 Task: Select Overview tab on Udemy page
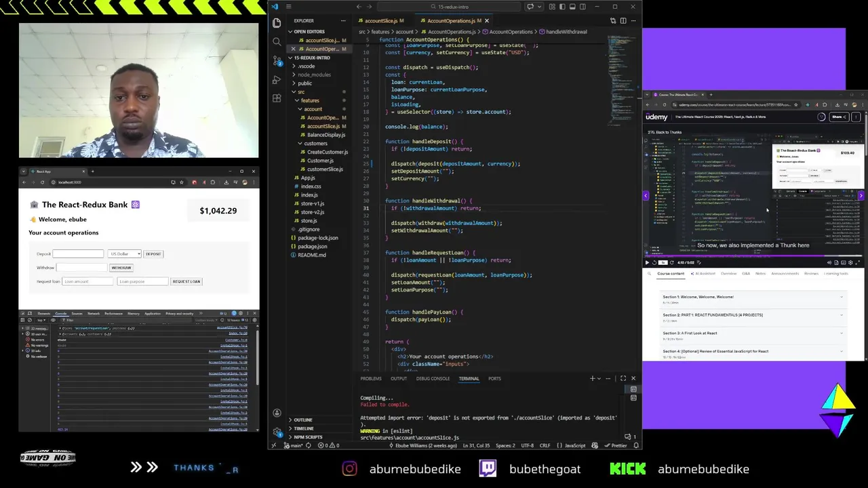click(x=728, y=273)
